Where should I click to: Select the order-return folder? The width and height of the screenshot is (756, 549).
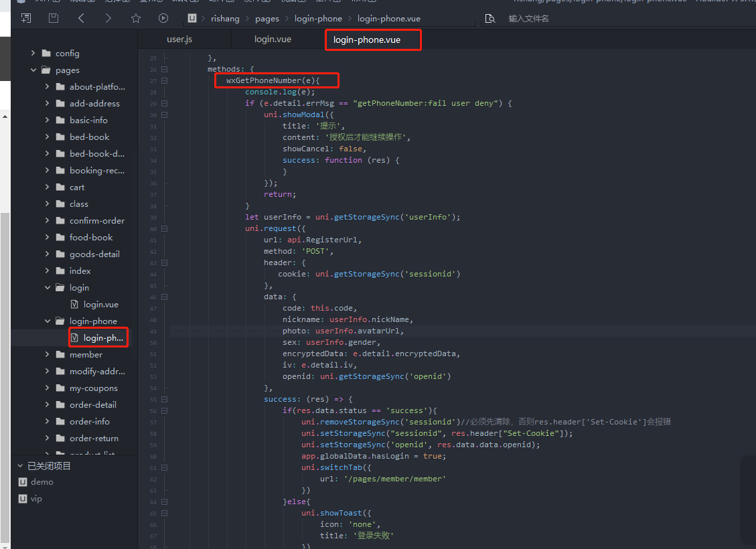pyautogui.click(x=94, y=438)
